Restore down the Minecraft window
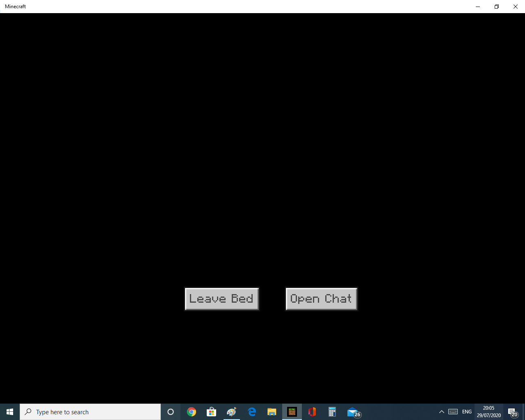 (497, 7)
